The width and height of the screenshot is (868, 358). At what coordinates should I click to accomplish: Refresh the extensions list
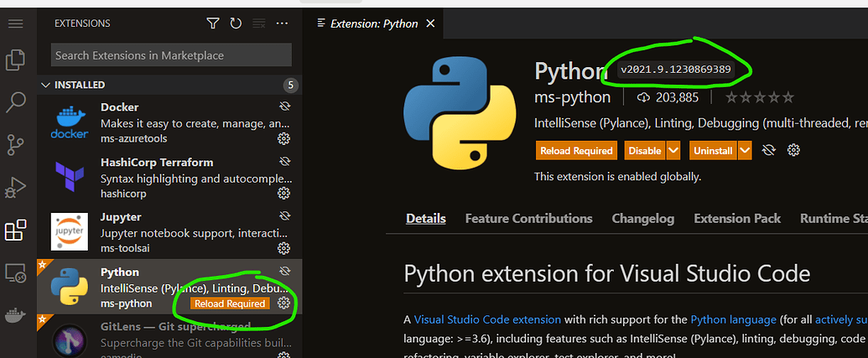236,23
